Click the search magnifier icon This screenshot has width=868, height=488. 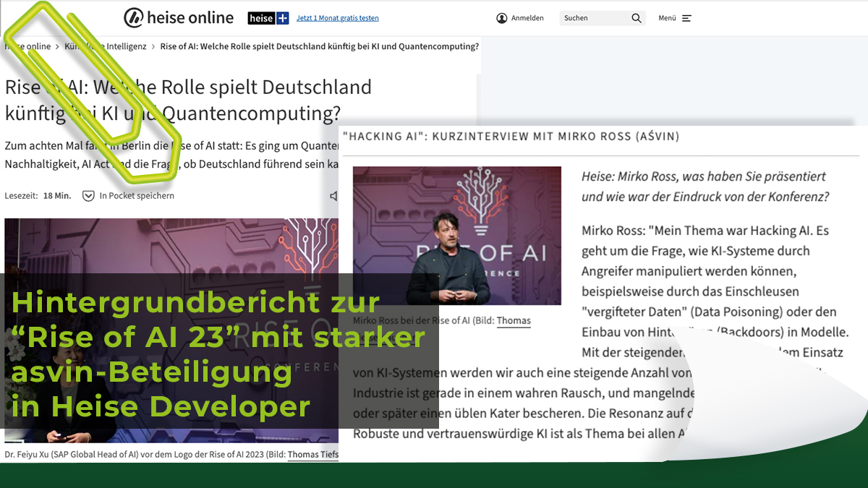pos(637,18)
